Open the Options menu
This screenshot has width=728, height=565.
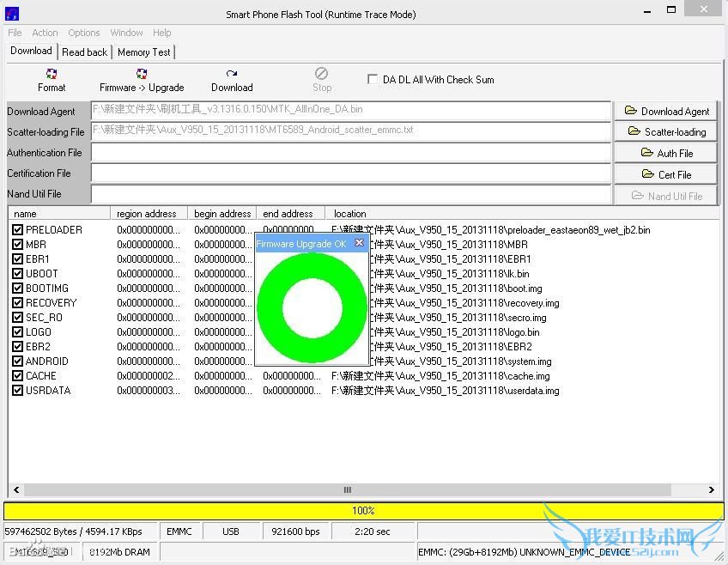84,33
